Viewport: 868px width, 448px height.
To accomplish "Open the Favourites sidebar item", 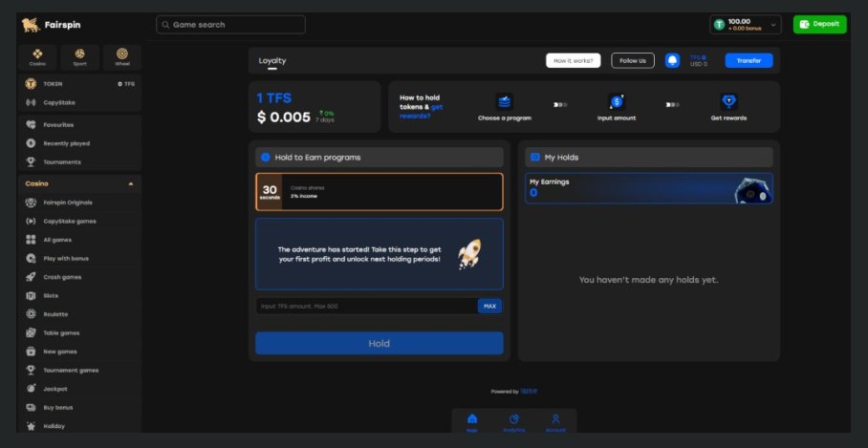I will [x=61, y=124].
